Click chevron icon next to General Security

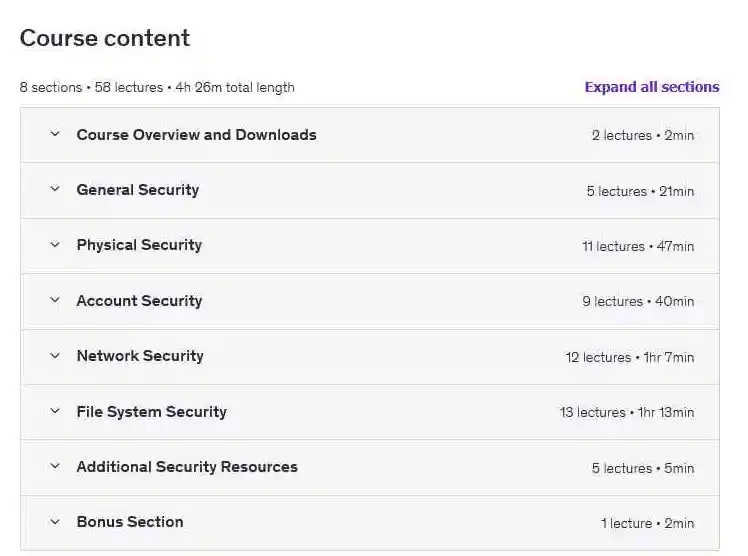[x=55, y=189]
